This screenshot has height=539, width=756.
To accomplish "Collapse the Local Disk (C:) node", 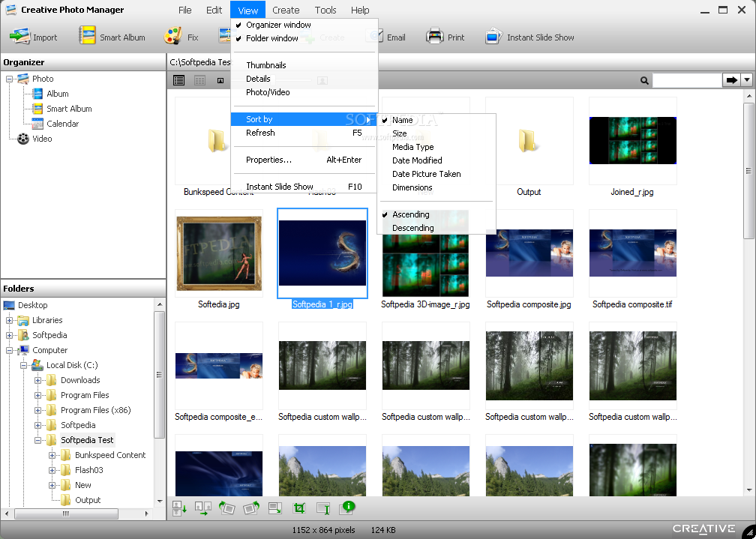I will coord(23,365).
